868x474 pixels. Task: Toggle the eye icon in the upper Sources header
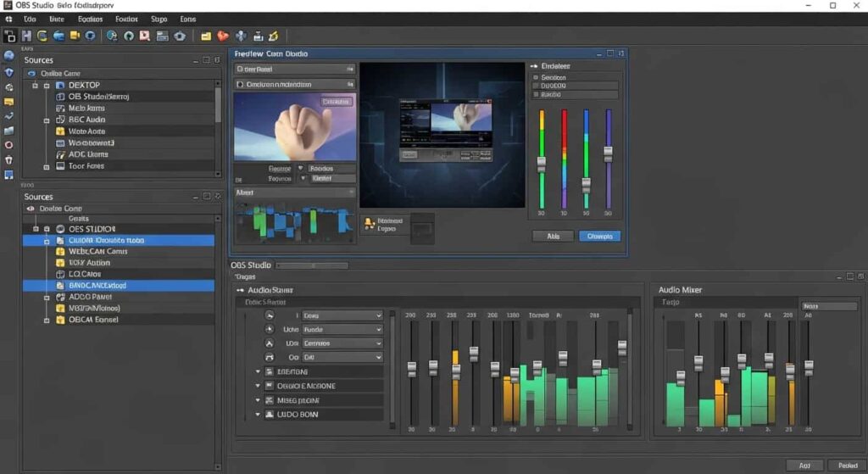[x=31, y=73]
